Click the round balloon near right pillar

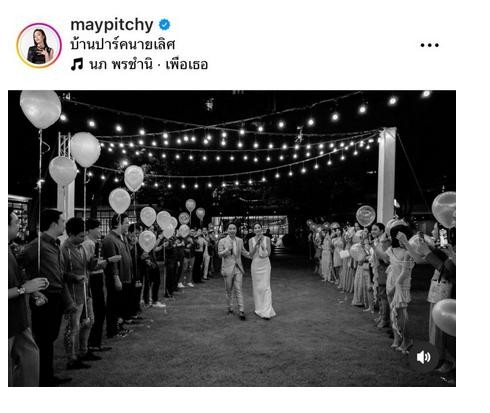tap(366, 216)
